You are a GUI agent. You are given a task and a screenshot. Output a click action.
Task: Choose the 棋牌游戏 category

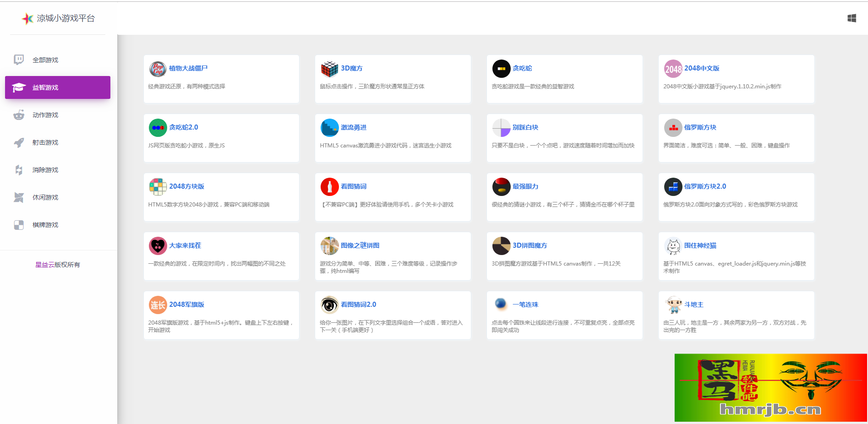(45, 225)
